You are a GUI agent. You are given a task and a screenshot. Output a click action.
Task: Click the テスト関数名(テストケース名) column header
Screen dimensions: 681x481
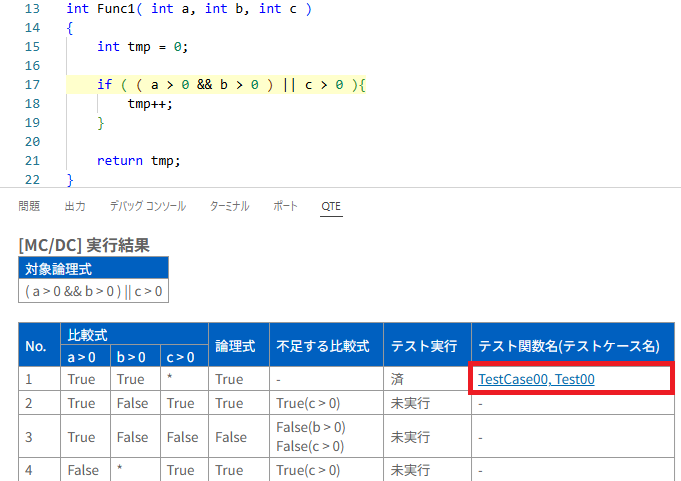click(x=573, y=346)
